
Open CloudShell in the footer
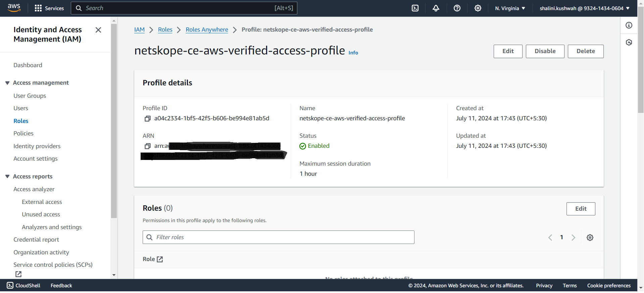click(x=23, y=286)
